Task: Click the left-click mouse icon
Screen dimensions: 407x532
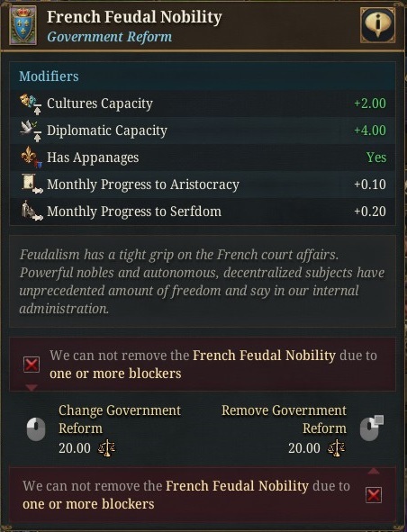Action: (36, 429)
